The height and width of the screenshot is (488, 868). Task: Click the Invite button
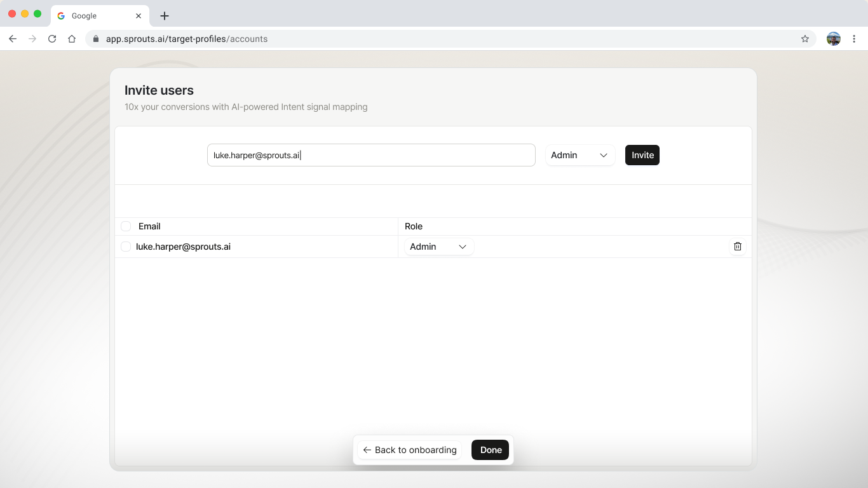click(642, 155)
